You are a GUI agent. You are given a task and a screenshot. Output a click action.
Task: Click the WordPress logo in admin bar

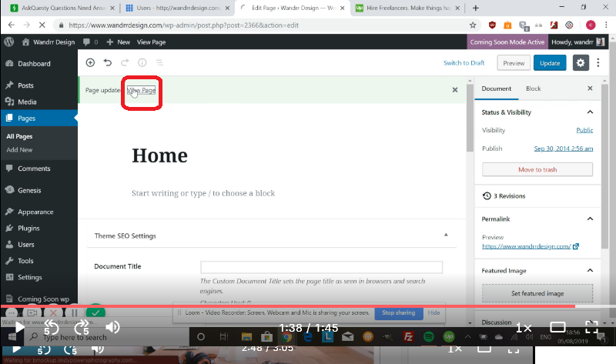(x=9, y=42)
